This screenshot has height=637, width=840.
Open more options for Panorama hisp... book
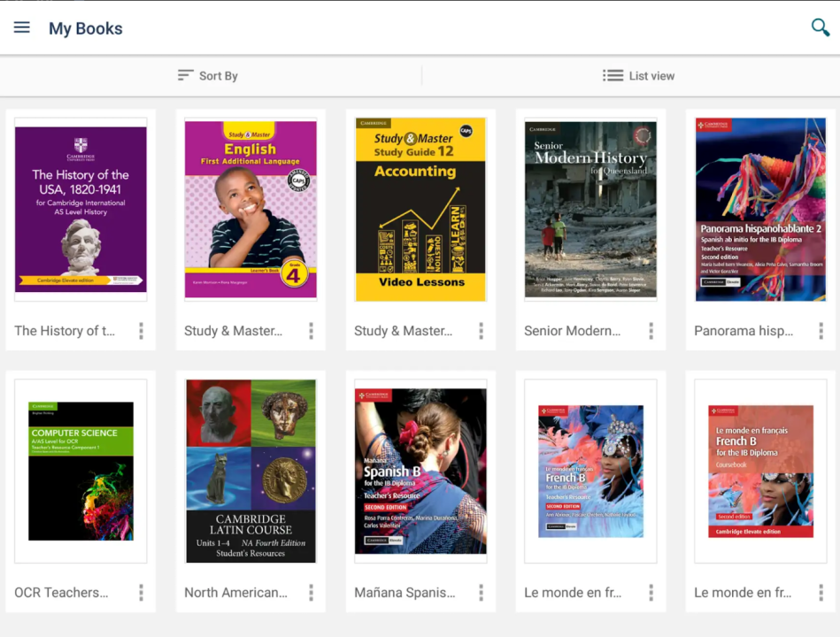pos(821,331)
